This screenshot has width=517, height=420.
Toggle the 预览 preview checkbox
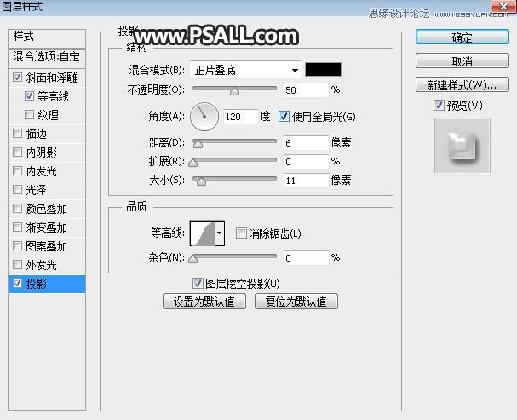[439, 106]
